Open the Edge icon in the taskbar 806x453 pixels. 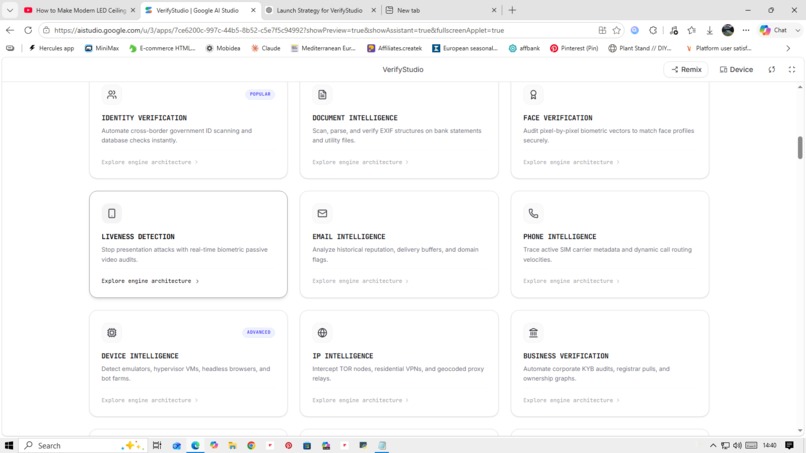coord(195,445)
